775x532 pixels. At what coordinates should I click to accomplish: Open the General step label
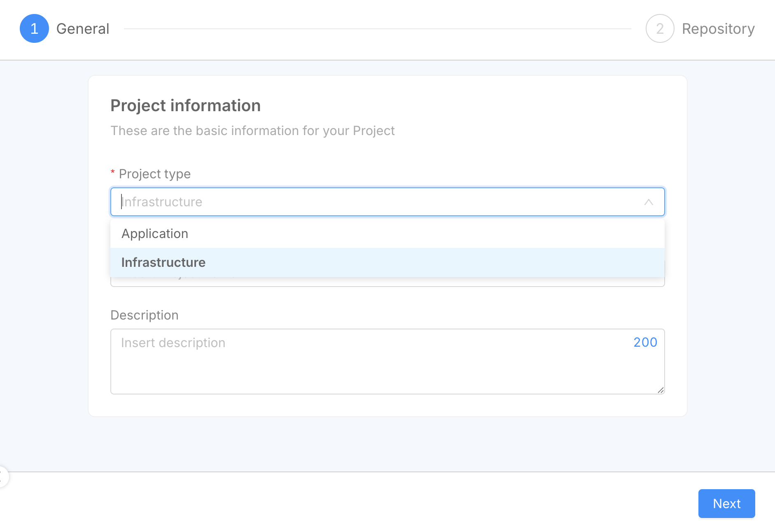(x=83, y=29)
